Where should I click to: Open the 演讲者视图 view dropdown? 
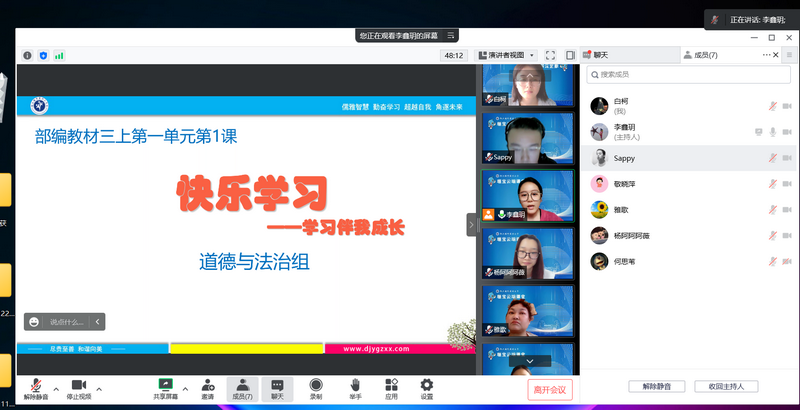point(506,56)
